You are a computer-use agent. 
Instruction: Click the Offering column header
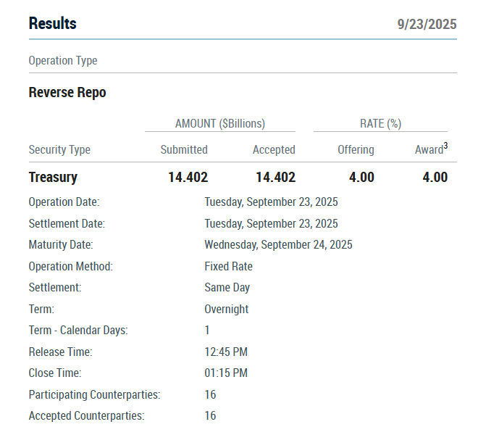356,149
